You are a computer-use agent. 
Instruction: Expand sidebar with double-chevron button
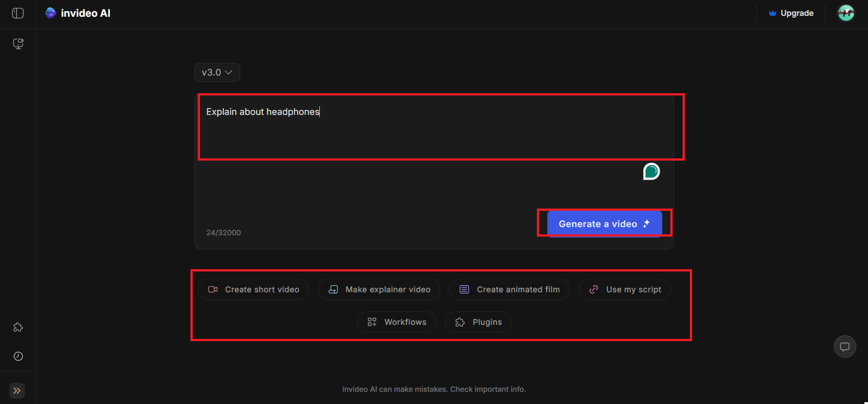17,390
